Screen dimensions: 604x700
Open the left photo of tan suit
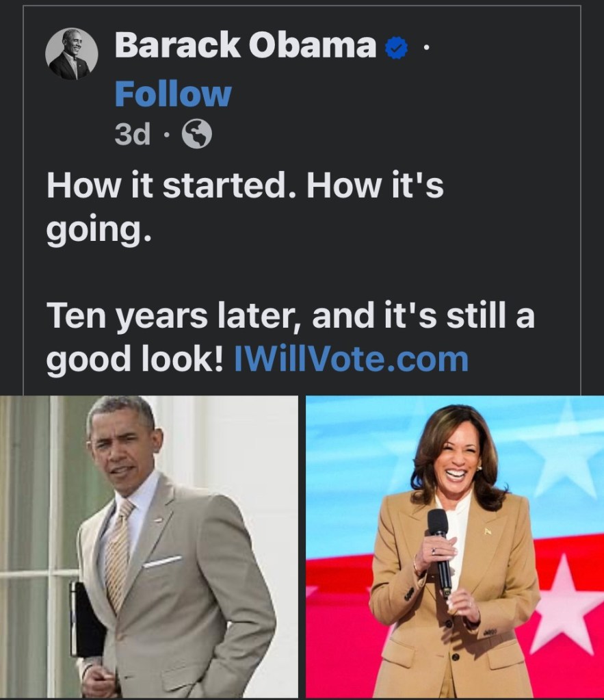[x=149, y=546]
